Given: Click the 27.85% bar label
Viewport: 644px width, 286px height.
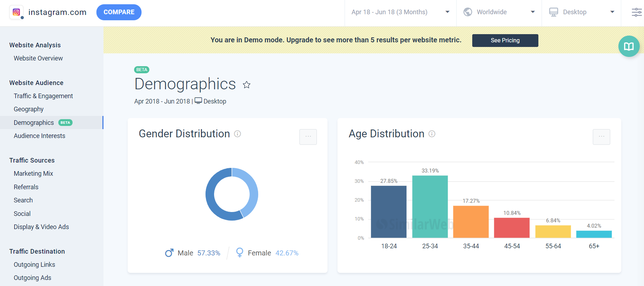Looking at the screenshot, I should tap(389, 181).
